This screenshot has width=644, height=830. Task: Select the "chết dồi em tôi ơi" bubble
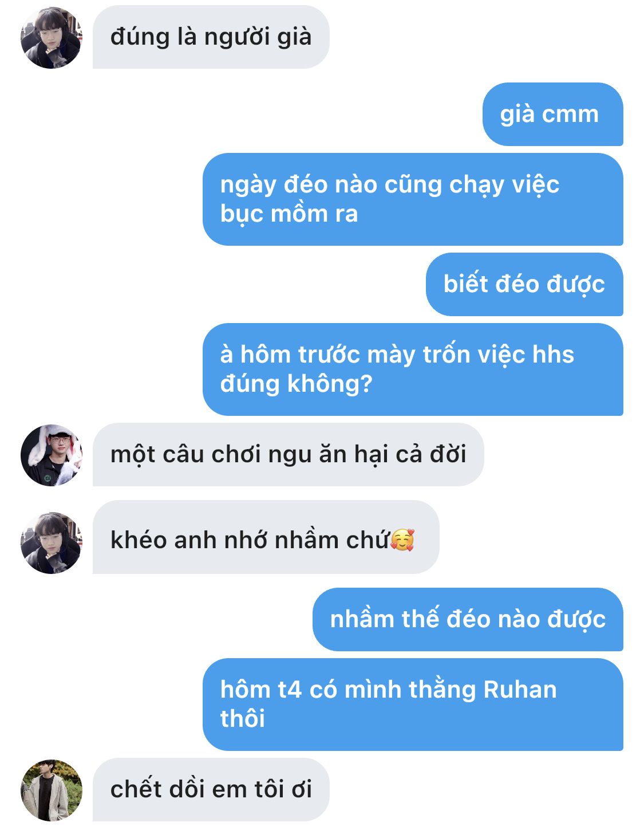(211, 790)
